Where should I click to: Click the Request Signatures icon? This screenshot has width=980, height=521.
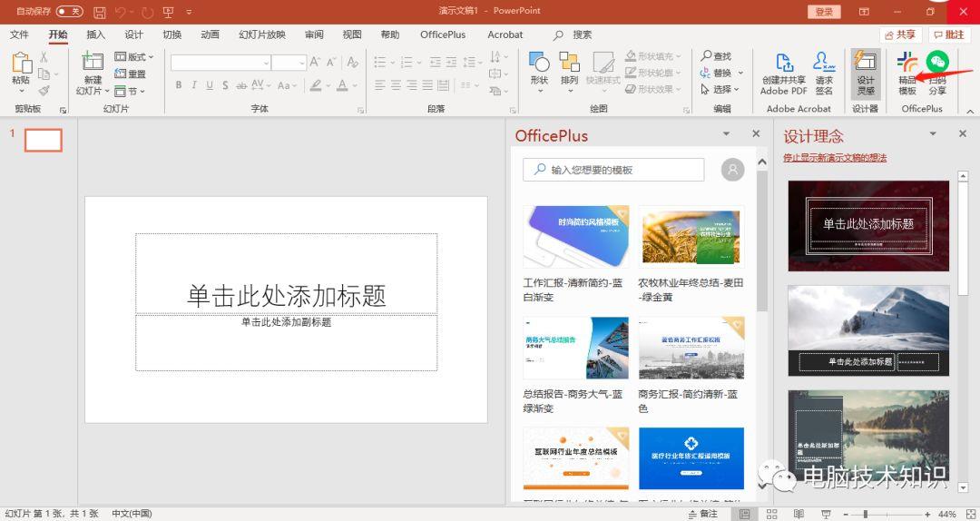pyautogui.click(x=824, y=63)
